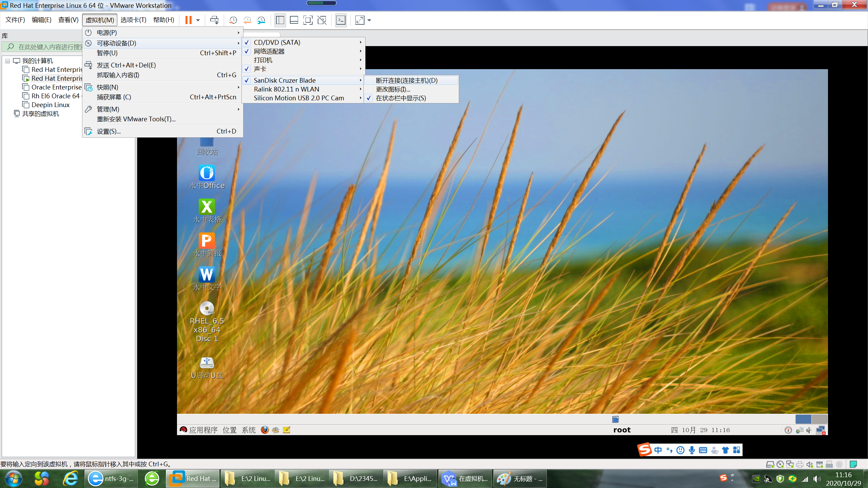Image resolution: width=868 pixels, height=488 pixels.
Task: Open console view toolbar icon
Action: [x=341, y=20]
